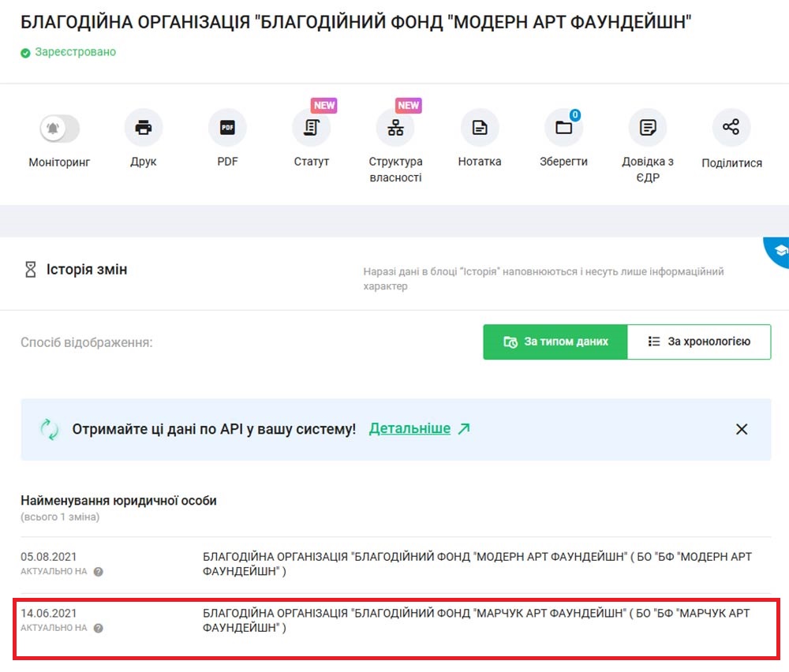Screen dimensions: 789x672
Task: Click help icon next to 05.08.2021 entry
Action: click(99, 572)
